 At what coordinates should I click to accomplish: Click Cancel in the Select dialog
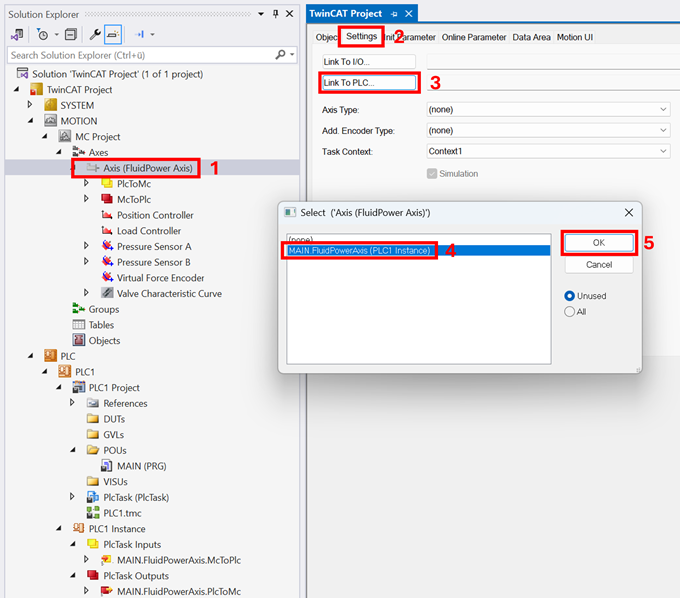pyautogui.click(x=598, y=265)
